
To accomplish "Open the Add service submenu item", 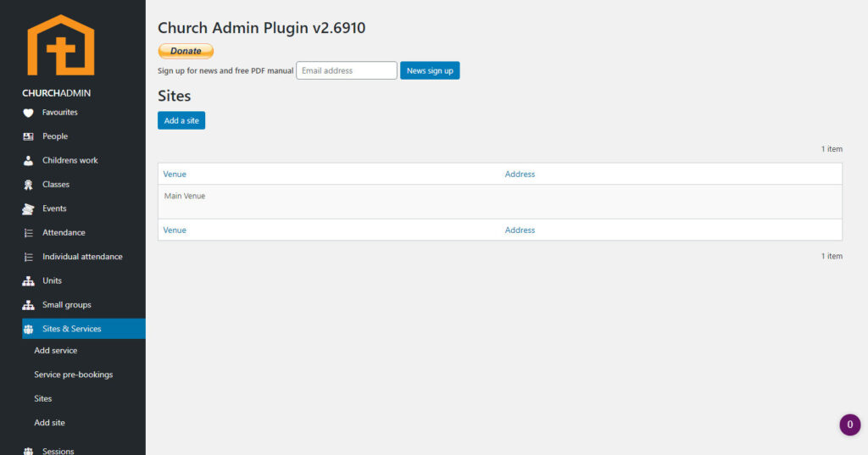I will (x=55, y=351).
